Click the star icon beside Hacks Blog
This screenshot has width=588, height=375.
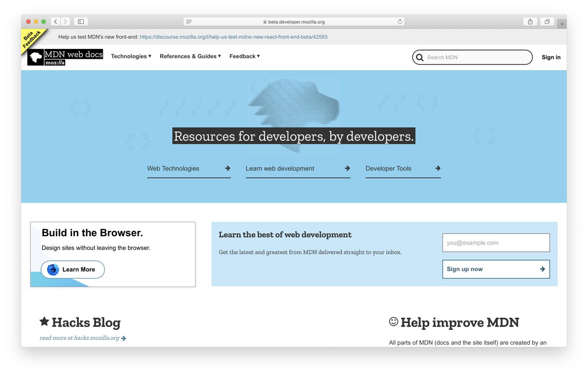click(44, 321)
